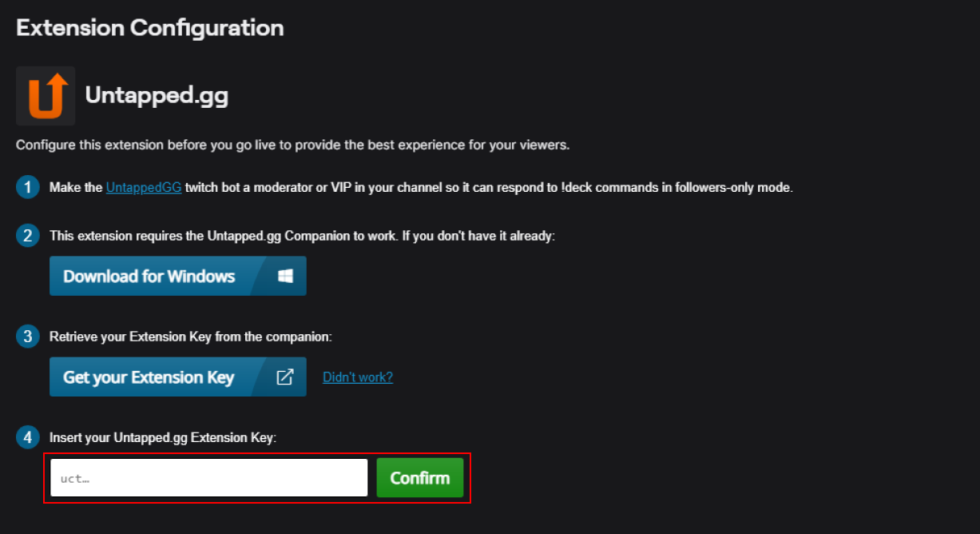980x534 pixels.
Task: Click the Untapped.gg title text
Action: coord(157,96)
